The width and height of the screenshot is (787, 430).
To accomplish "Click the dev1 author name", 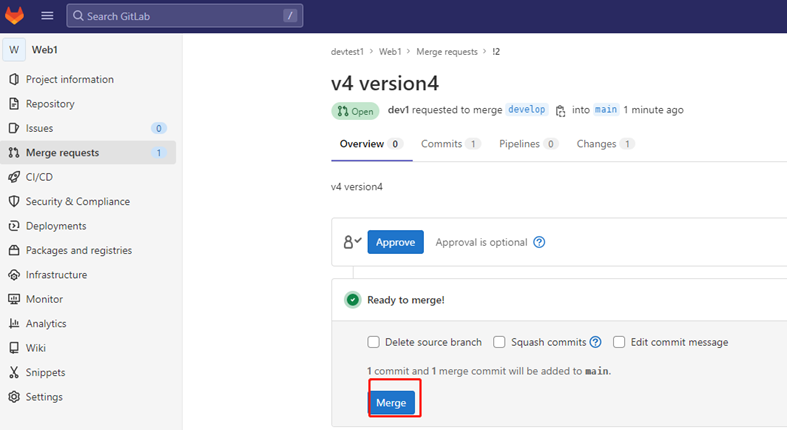I will [x=399, y=110].
